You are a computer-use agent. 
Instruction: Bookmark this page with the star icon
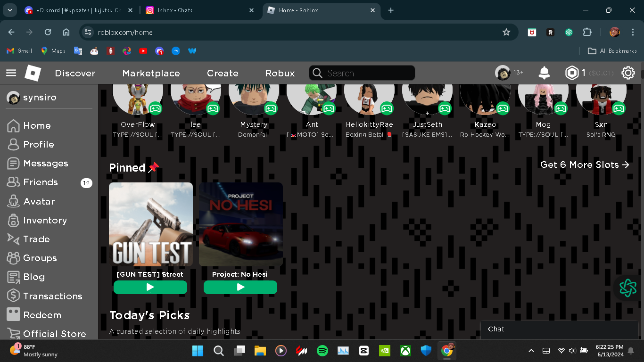click(x=506, y=32)
